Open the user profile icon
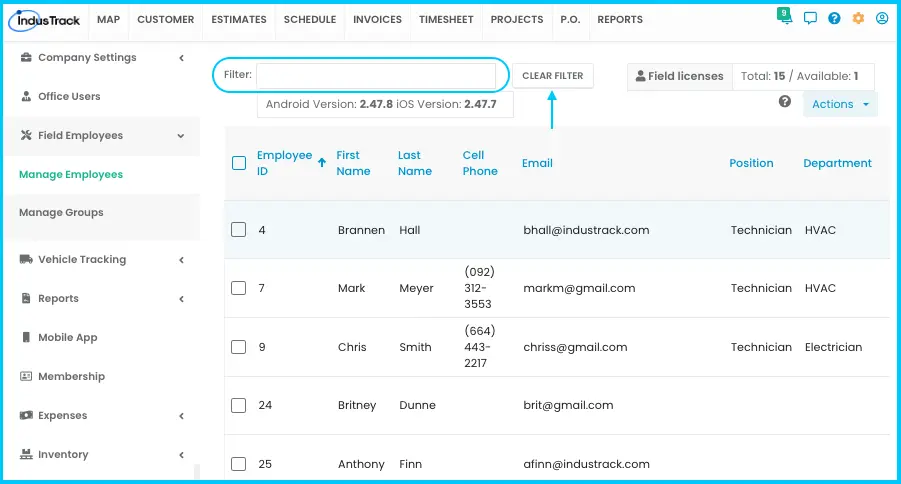The image size is (901, 484). pyautogui.click(x=882, y=18)
